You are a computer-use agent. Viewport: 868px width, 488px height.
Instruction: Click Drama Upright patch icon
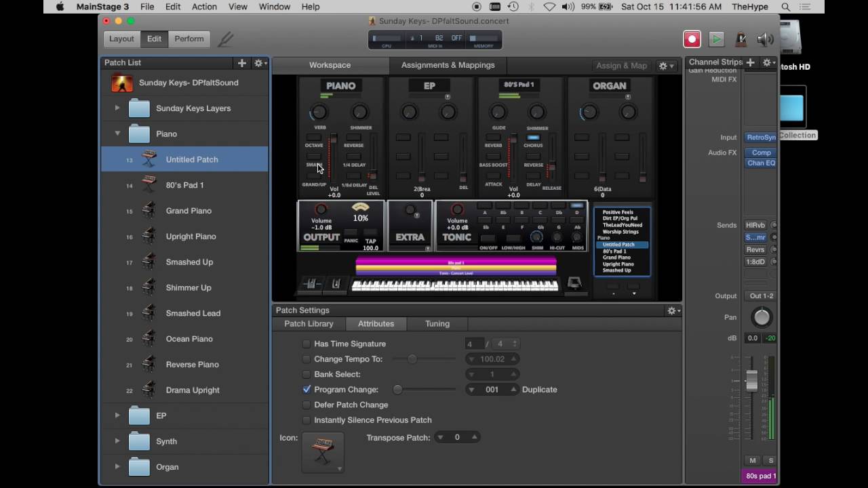(149, 390)
